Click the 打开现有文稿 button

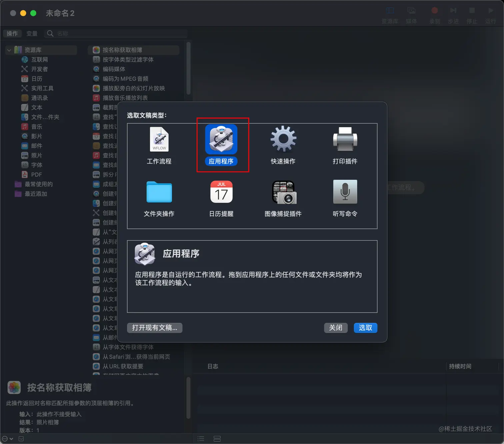click(x=154, y=328)
